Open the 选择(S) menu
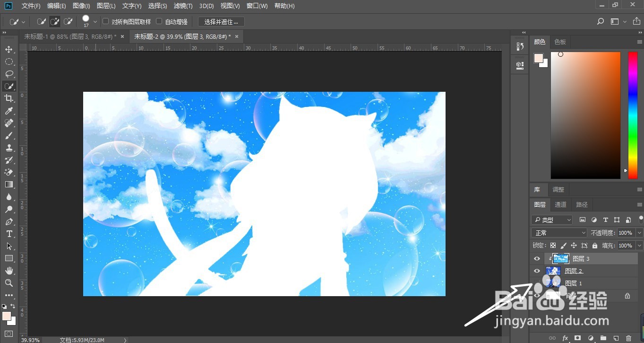The width and height of the screenshot is (644, 343). pyautogui.click(x=157, y=6)
